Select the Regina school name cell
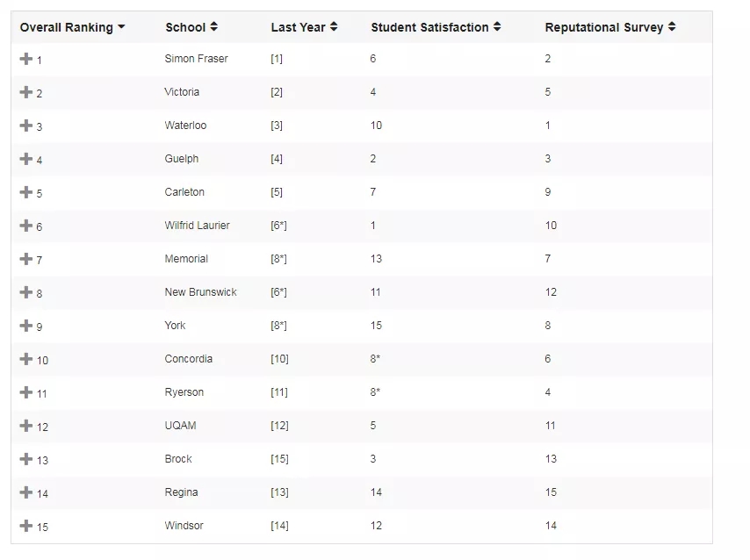750x560 pixels. 181,492
